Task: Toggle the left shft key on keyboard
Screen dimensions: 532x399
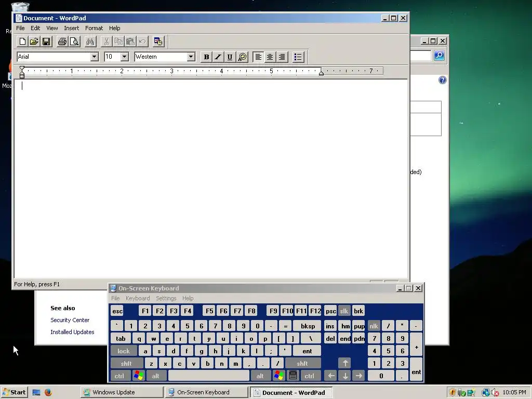Action: coord(126,363)
